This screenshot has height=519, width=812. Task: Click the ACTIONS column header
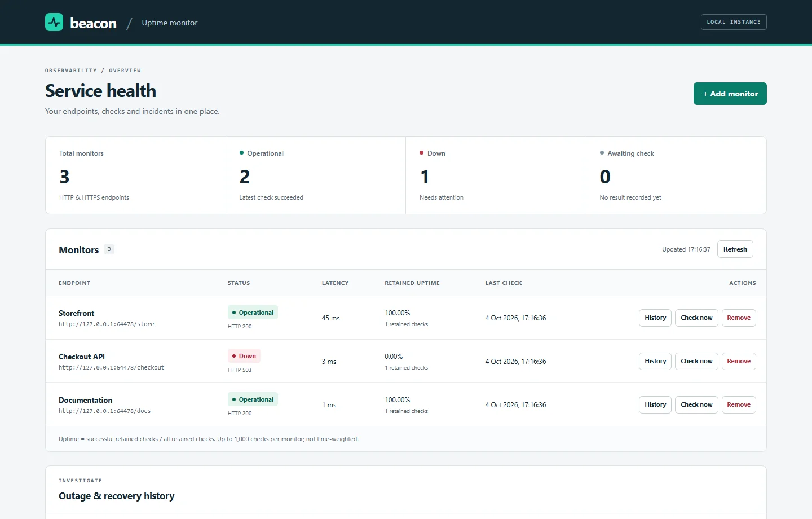click(x=743, y=283)
